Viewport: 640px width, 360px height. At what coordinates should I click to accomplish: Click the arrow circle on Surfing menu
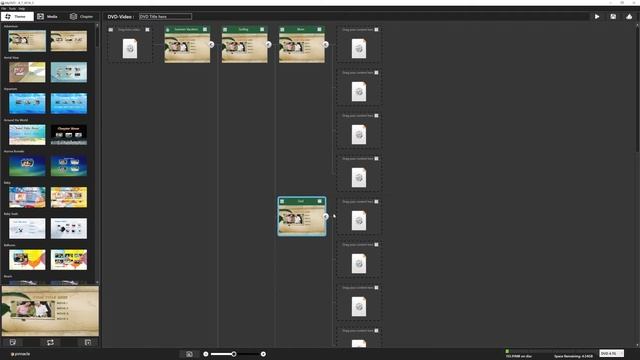tap(268, 44)
